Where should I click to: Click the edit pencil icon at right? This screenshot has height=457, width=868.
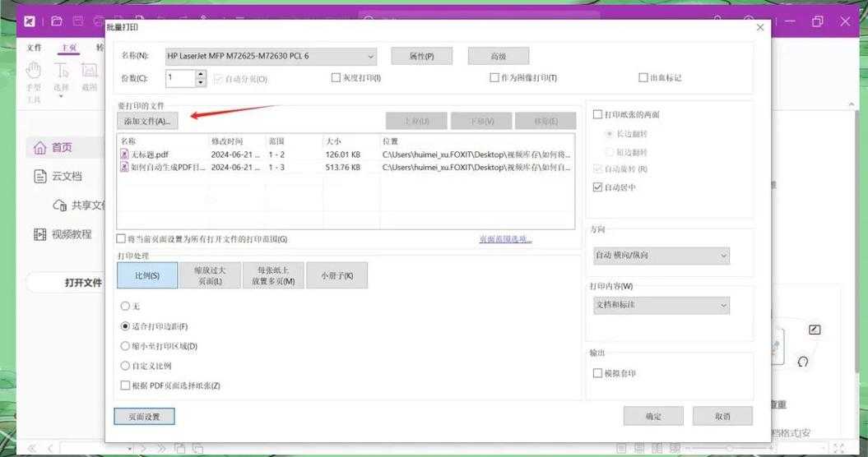[x=814, y=330]
